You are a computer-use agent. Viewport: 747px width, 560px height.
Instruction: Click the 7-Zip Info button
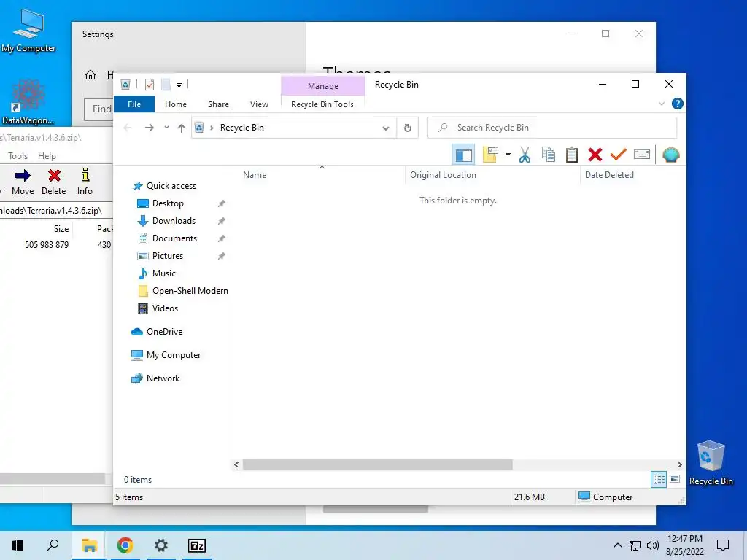85,182
